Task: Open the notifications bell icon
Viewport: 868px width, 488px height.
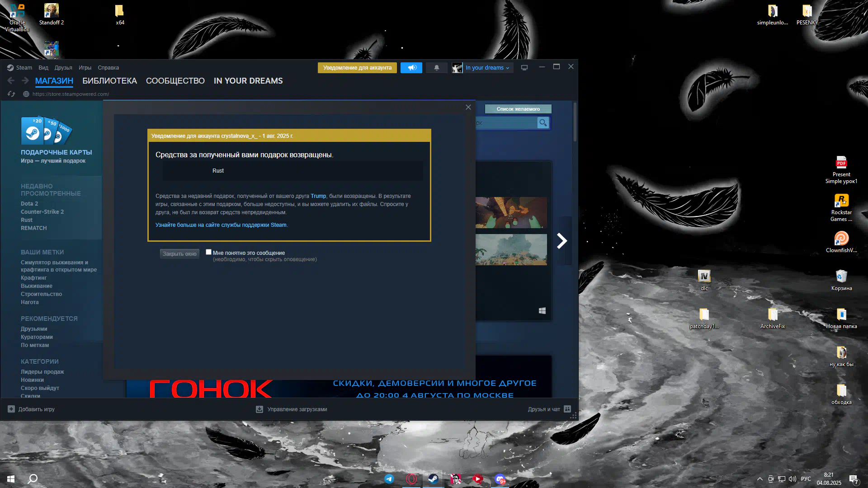Action: coord(436,68)
